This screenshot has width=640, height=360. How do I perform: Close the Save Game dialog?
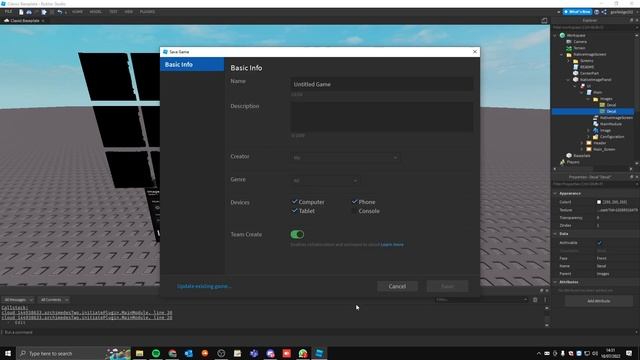[475, 52]
